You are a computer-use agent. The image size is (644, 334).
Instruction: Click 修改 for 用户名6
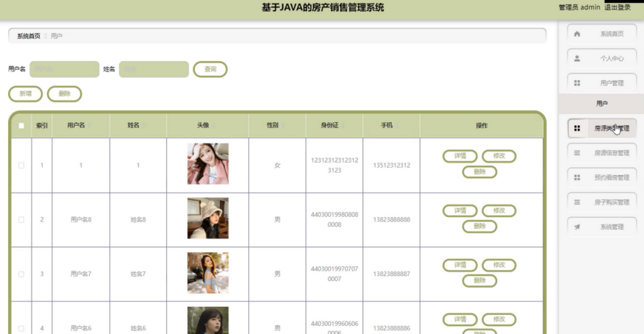pyautogui.click(x=499, y=319)
